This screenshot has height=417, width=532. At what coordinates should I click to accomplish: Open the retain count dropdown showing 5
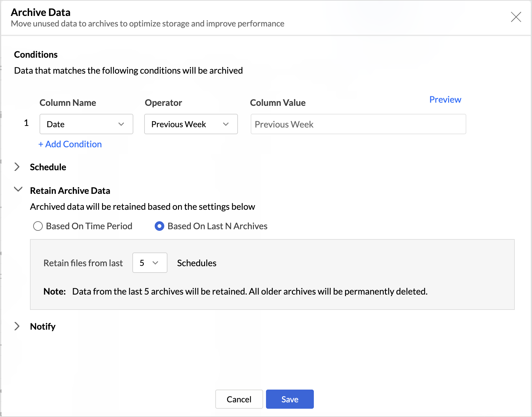(150, 263)
